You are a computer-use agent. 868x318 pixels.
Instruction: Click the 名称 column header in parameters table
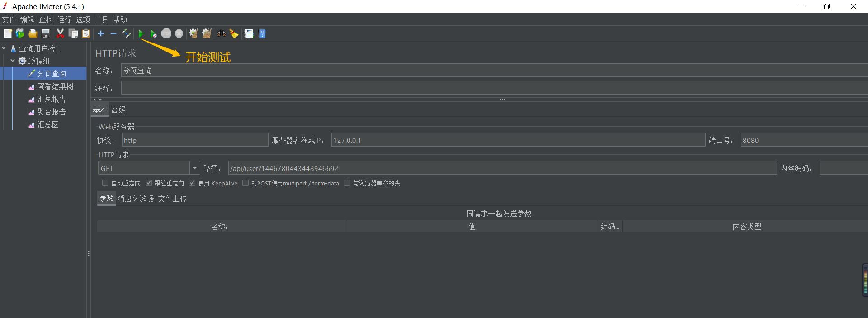(x=222, y=227)
